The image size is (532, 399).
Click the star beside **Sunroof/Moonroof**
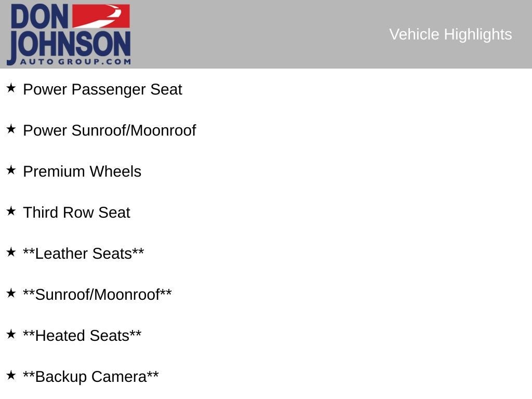11,293
